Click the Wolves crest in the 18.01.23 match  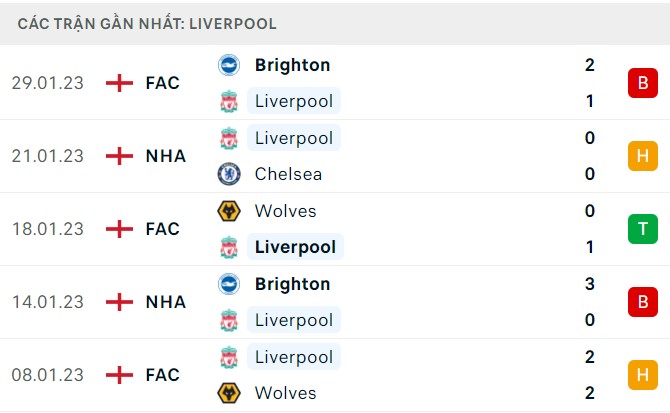pyautogui.click(x=229, y=211)
